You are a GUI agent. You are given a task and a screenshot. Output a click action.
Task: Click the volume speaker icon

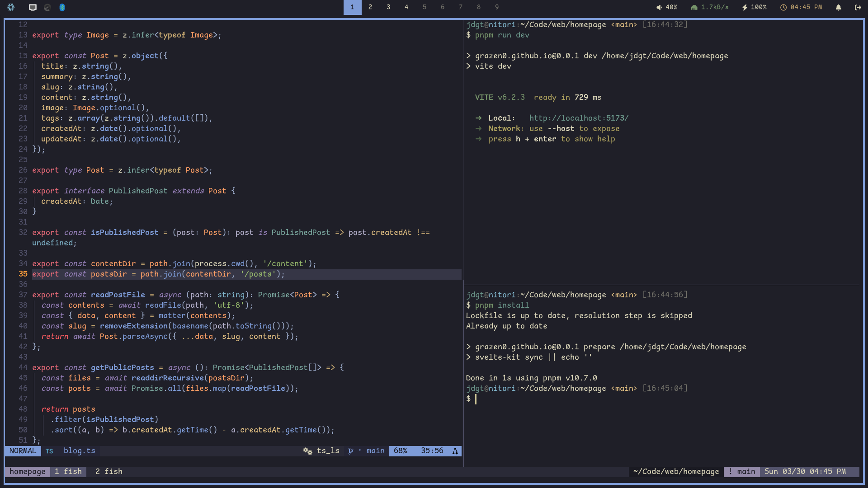pyautogui.click(x=659, y=7)
